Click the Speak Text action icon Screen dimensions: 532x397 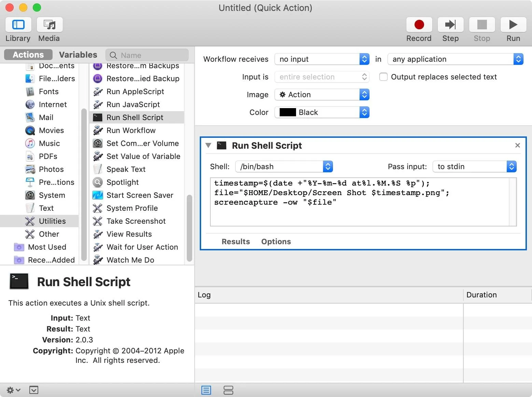pos(98,169)
